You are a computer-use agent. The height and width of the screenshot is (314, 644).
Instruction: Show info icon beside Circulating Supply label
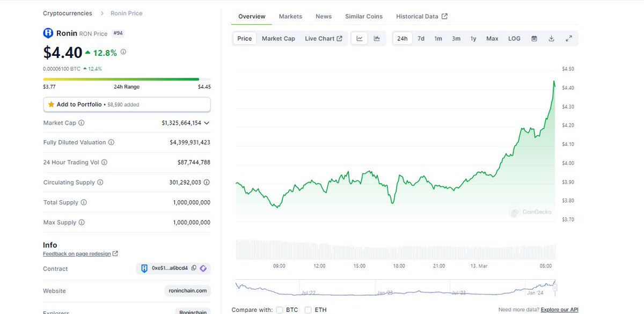click(x=100, y=182)
